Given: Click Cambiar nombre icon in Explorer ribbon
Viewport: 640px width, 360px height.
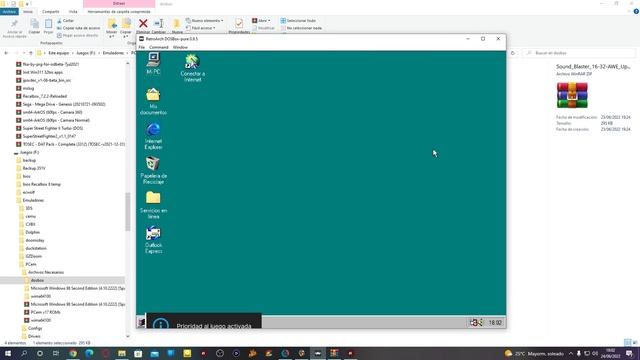Looking at the screenshot, I should [x=159, y=25].
